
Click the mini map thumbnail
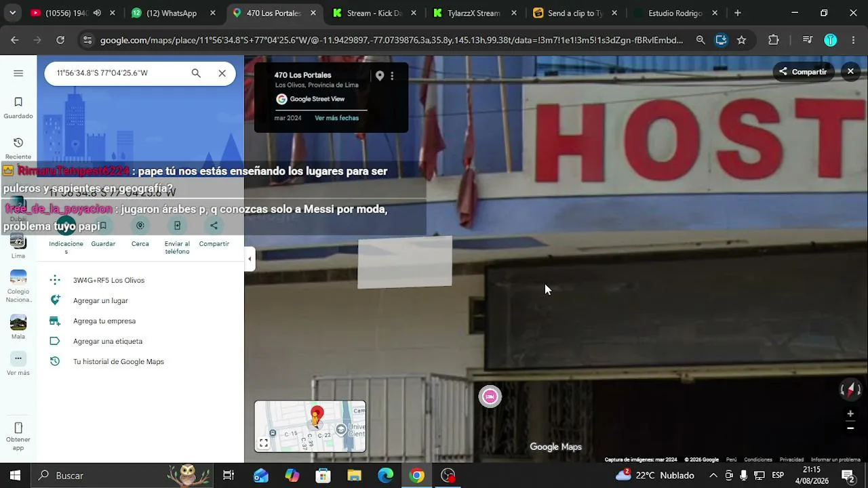[310, 426]
